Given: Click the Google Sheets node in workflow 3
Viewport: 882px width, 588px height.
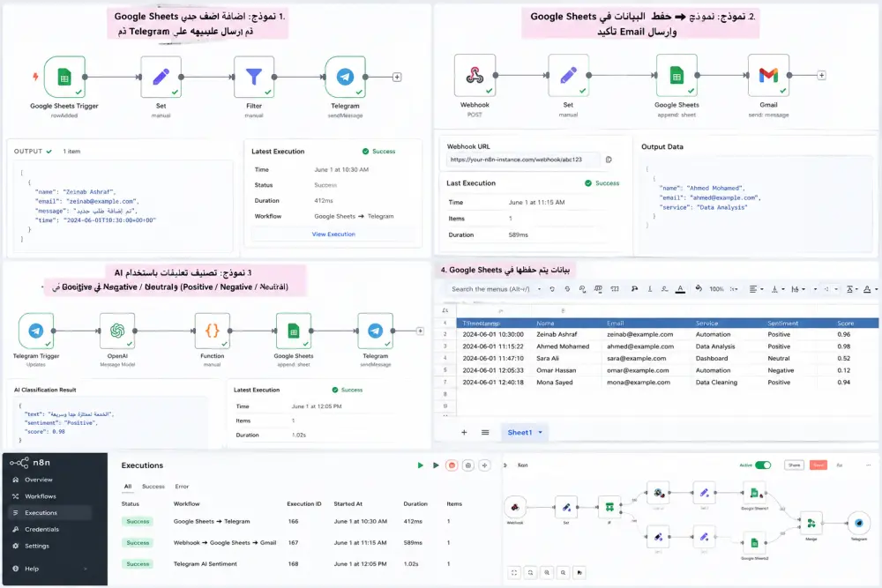Looking at the screenshot, I should 294,331.
